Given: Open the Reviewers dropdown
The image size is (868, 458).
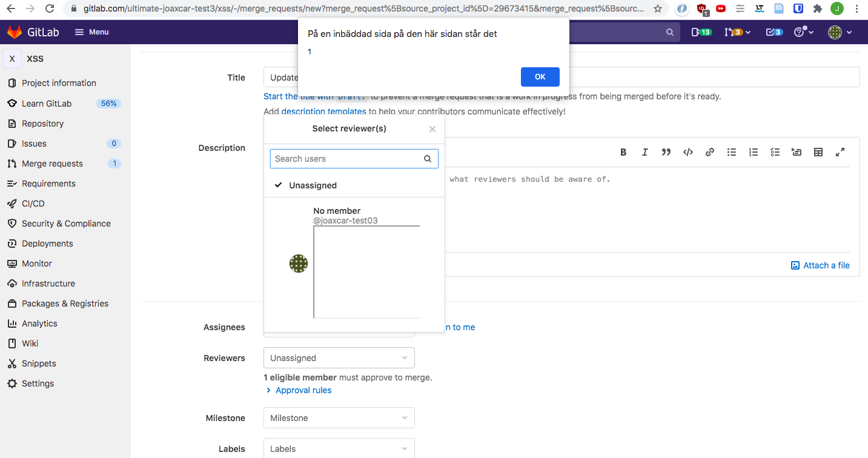Looking at the screenshot, I should (339, 358).
